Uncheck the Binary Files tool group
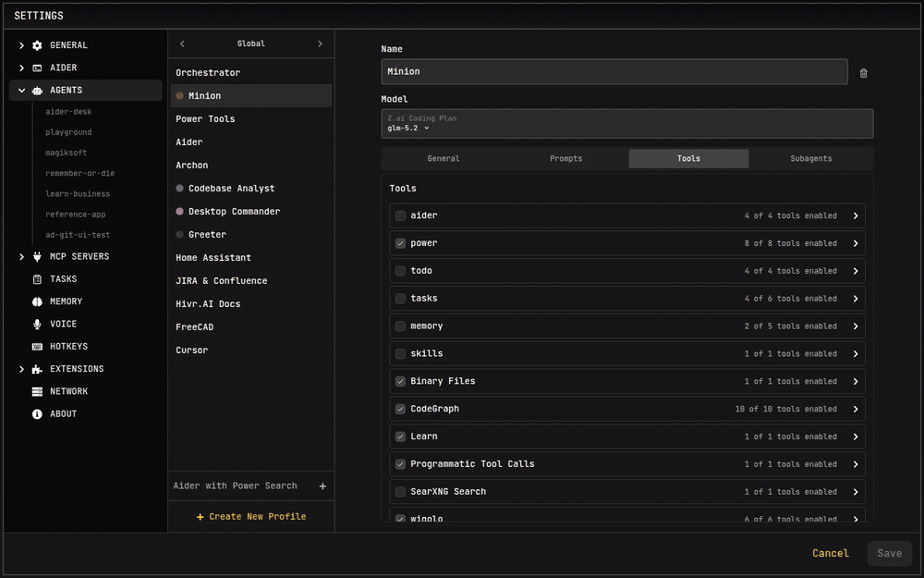This screenshot has width=924, height=578. pos(400,382)
